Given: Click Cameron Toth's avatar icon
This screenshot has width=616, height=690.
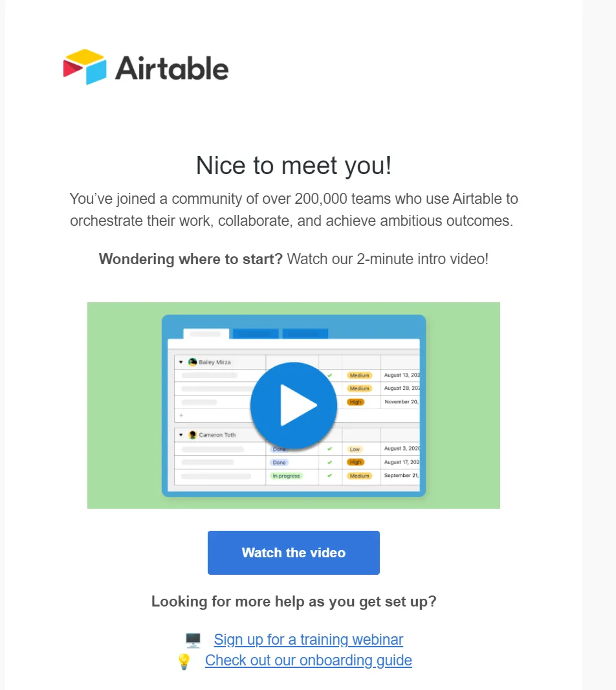Looking at the screenshot, I should (192, 435).
